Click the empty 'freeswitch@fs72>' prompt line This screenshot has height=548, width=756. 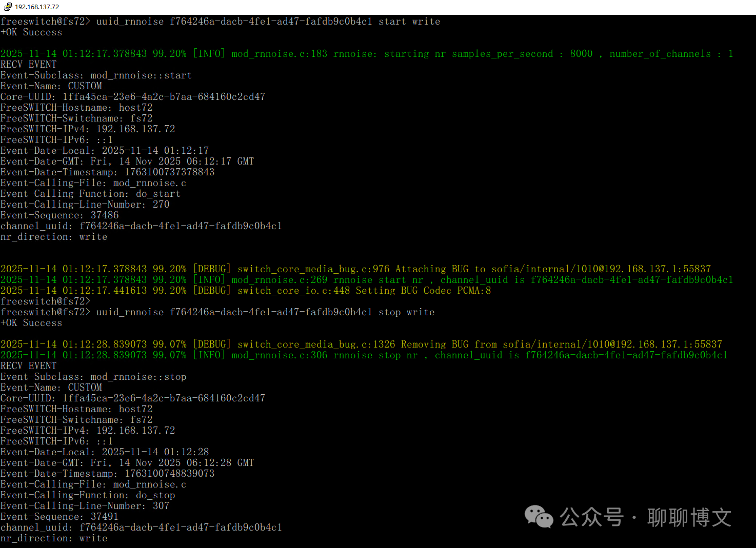pos(45,301)
